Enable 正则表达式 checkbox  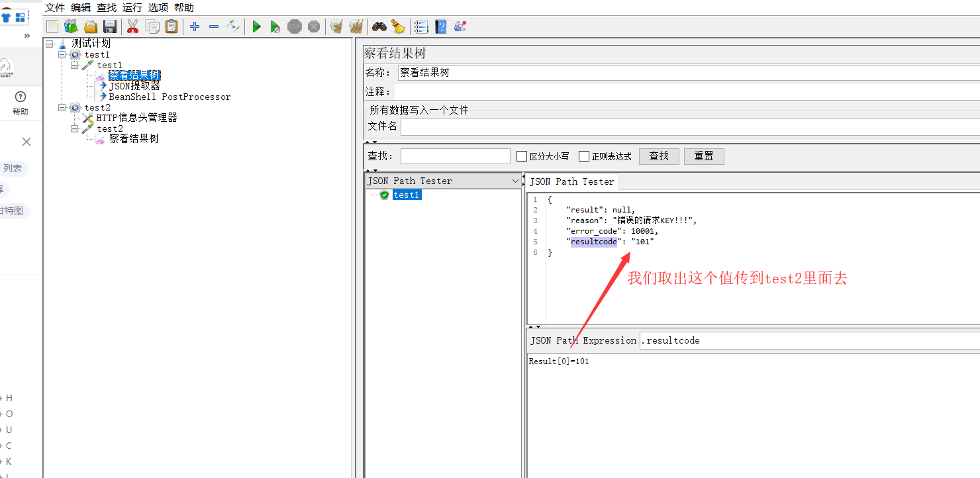pyautogui.click(x=584, y=156)
